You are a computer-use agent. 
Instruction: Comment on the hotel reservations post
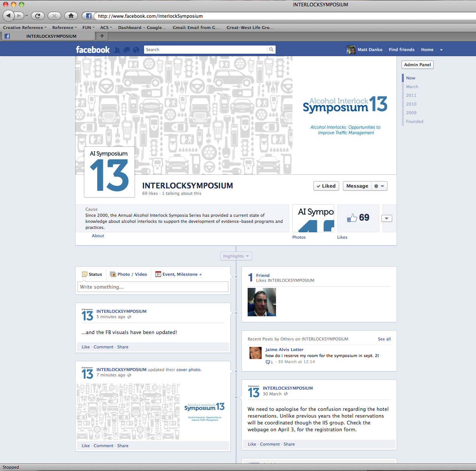pyautogui.click(x=270, y=444)
